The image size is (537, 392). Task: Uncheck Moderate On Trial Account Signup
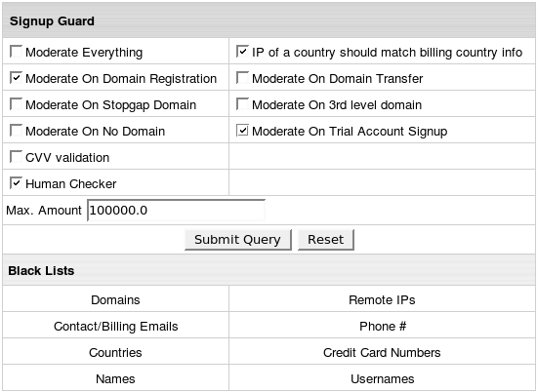coord(242,131)
